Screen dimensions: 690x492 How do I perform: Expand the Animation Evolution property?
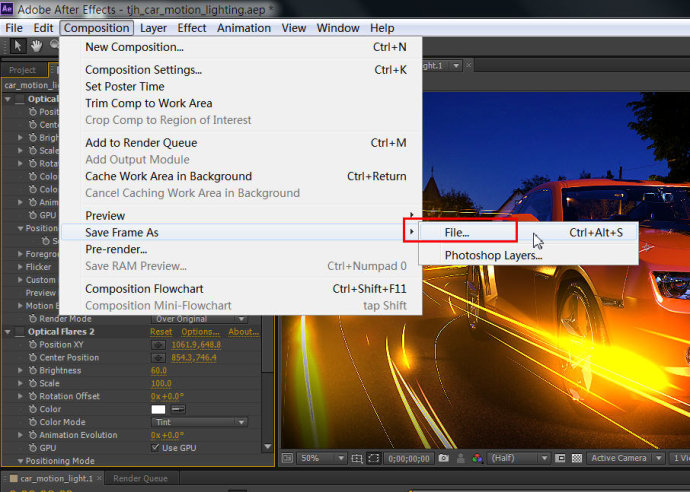[x=20, y=435]
